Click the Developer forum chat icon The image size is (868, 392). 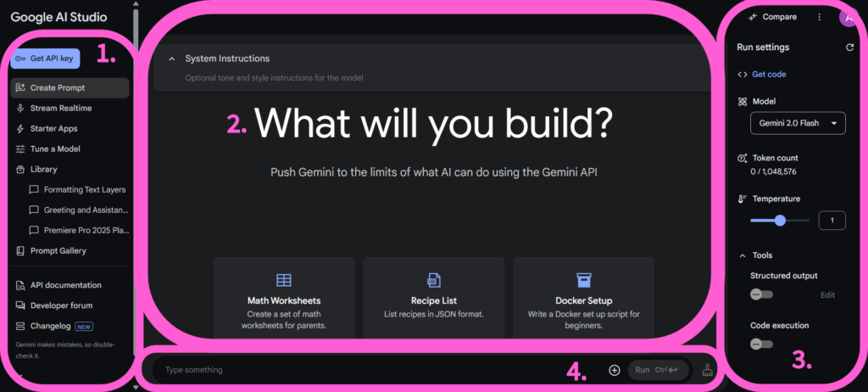(20, 305)
